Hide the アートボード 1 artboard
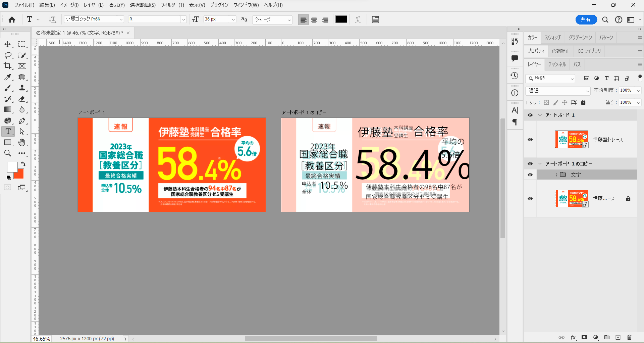Image resolution: width=644 pixels, height=343 pixels. click(x=530, y=115)
